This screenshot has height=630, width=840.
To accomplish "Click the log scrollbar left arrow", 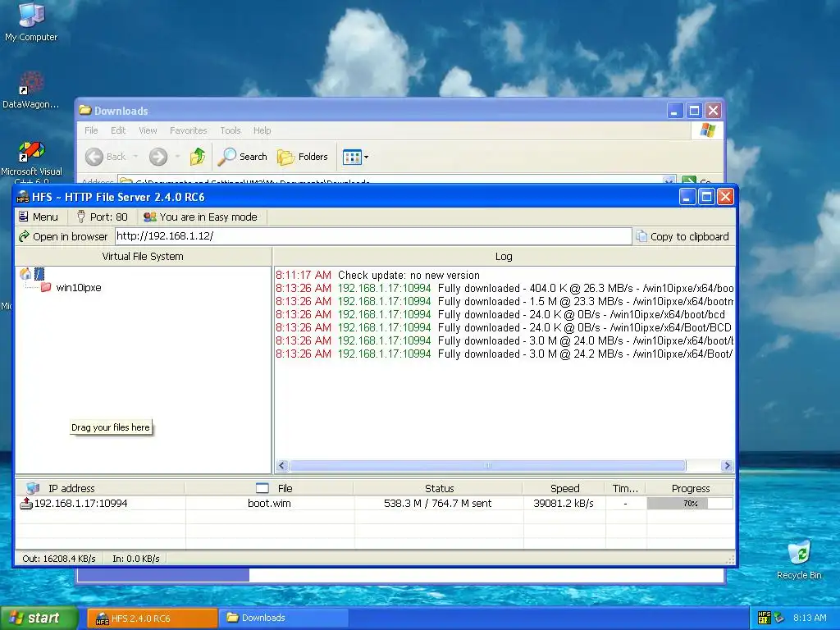I will 283,466.
